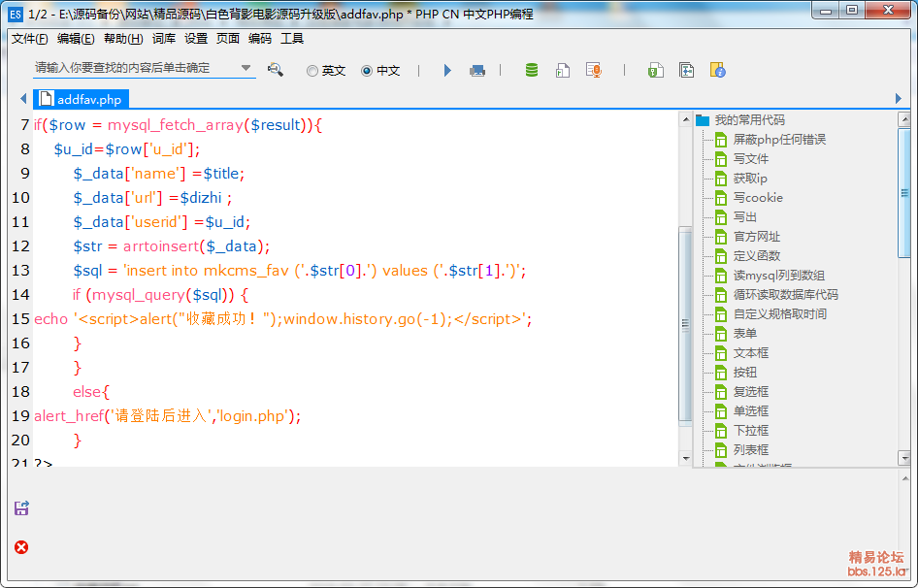Open the 工具 menu
Viewport: 918px width, 588px height.
point(292,39)
